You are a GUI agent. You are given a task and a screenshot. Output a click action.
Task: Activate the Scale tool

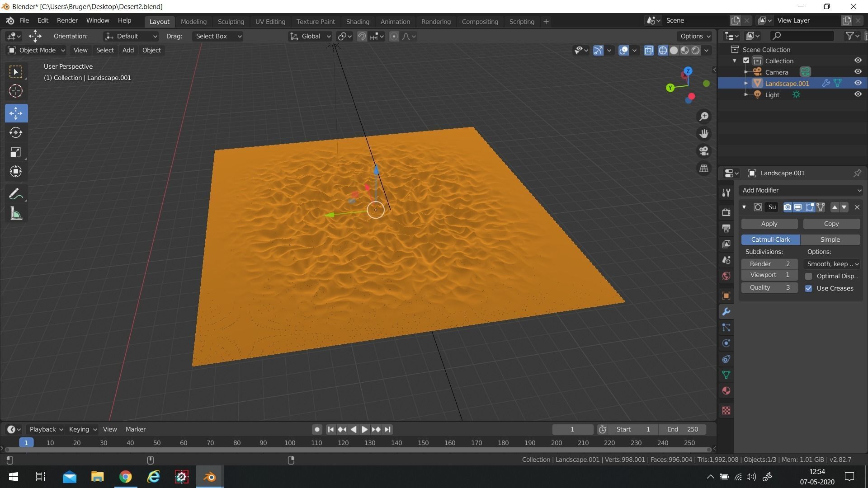(x=16, y=152)
